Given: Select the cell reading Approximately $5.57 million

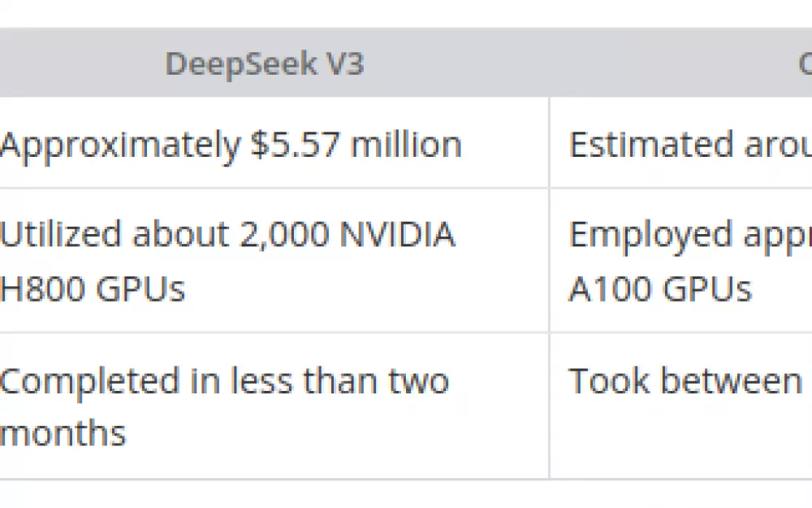Looking at the screenshot, I should pyautogui.click(x=274, y=142).
